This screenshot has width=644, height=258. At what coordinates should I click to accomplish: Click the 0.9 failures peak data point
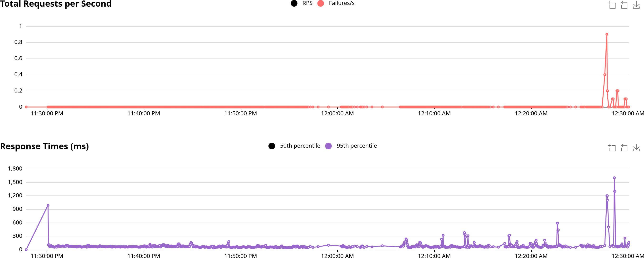pos(607,34)
